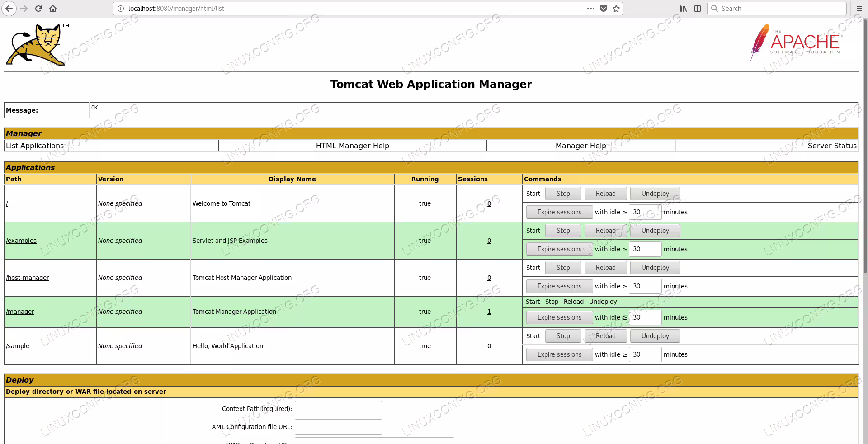868x444 pixels.
Task: Stop the /sample application
Action: pos(563,336)
